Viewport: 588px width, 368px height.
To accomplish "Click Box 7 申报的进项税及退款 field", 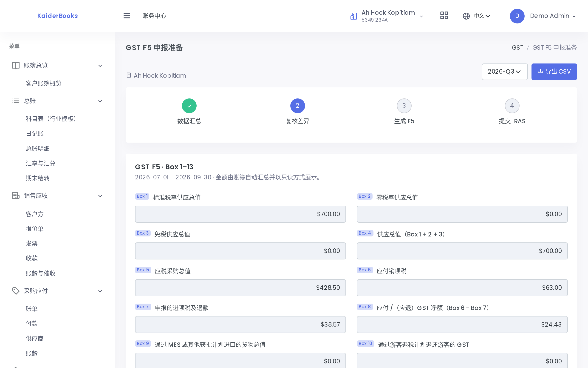I will coord(240,325).
